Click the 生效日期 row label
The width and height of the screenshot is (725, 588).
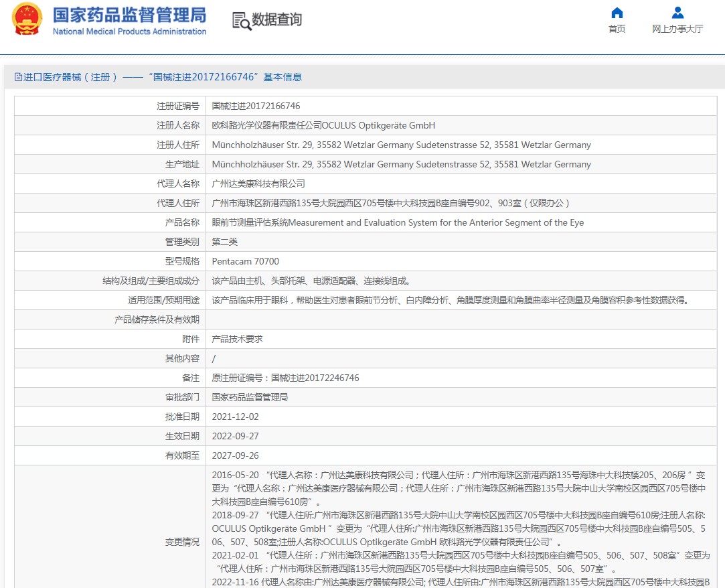[x=182, y=436]
